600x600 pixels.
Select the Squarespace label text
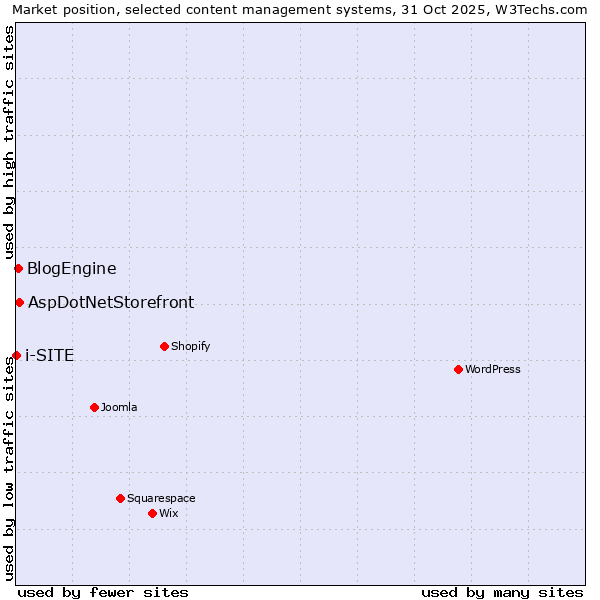coord(161,498)
